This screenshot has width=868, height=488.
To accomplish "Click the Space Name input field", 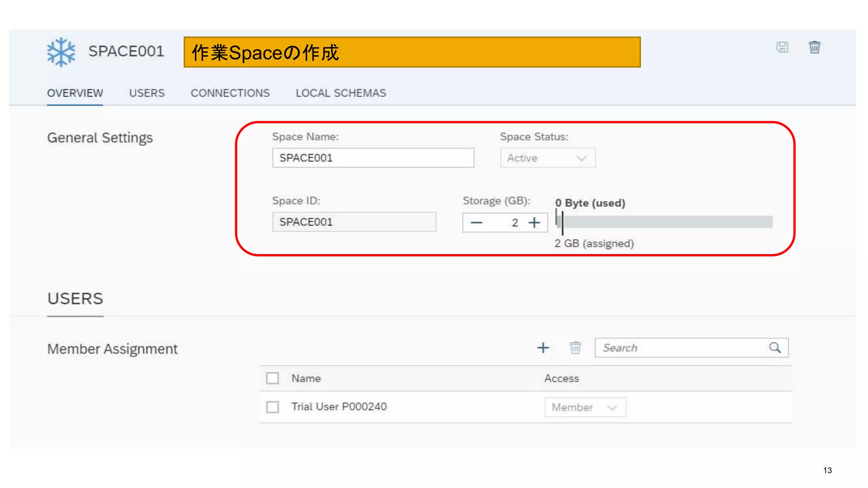I will point(373,158).
